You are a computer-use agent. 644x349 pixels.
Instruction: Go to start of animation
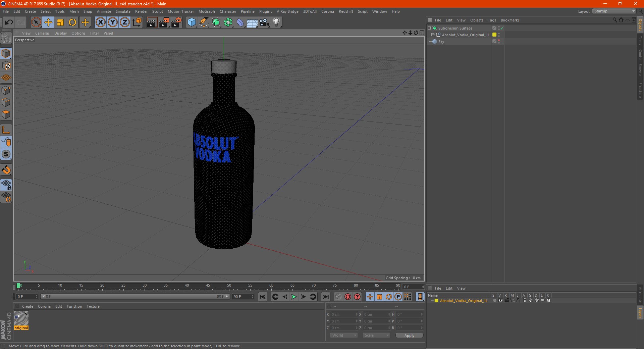click(x=263, y=297)
